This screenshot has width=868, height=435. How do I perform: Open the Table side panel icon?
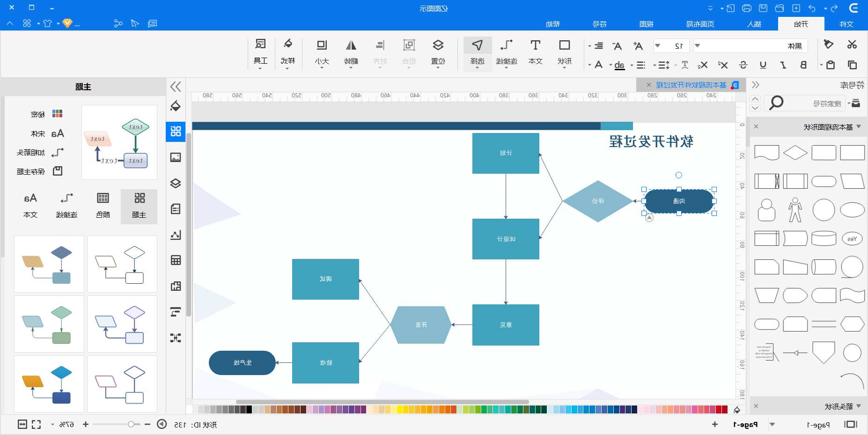pyautogui.click(x=176, y=260)
